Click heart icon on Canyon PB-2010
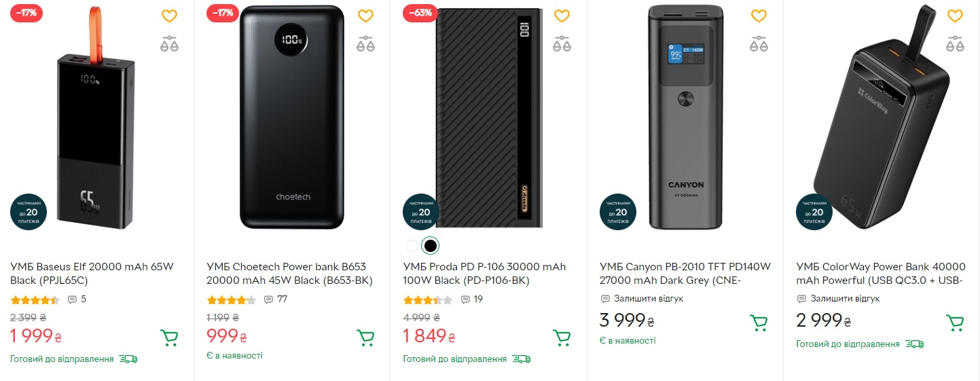This screenshot has width=980, height=381. click(x=758, y=16)
